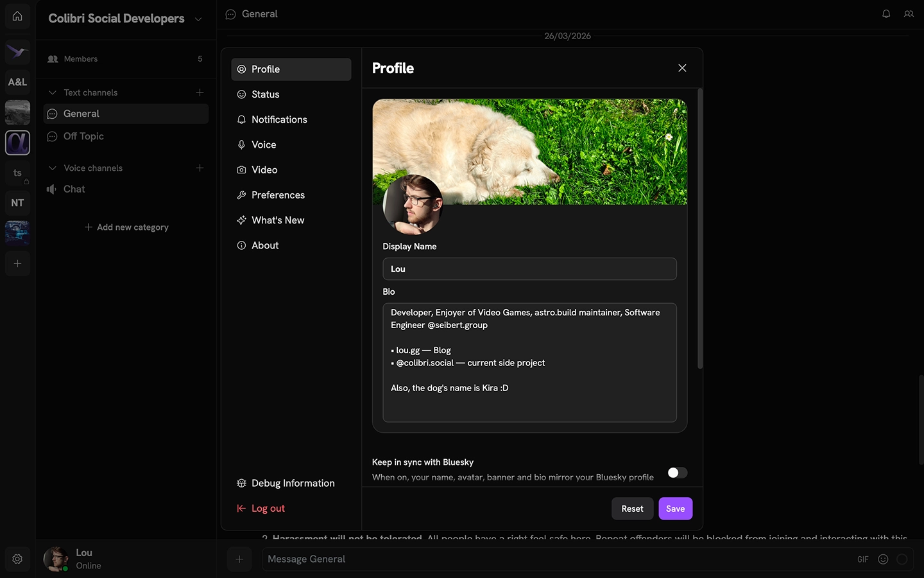Open Colibri Social Developers server dropdown
924x578 pixels.
(198, 19)
